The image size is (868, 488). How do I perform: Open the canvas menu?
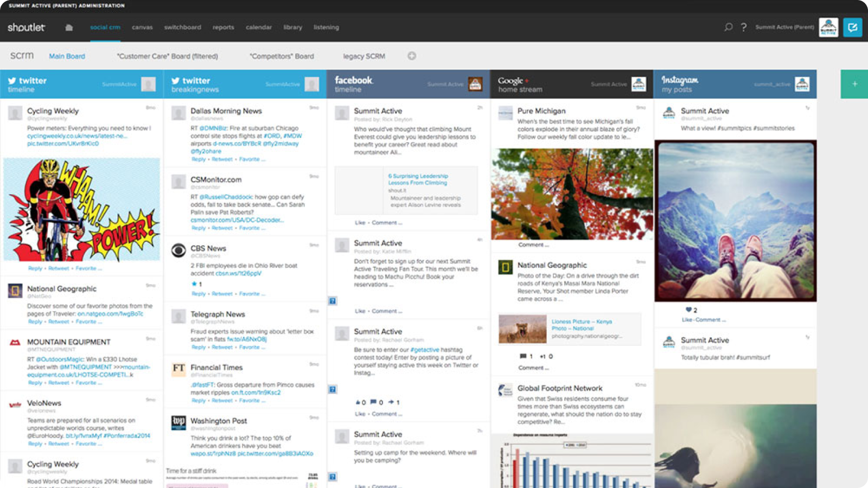tap(142, 27)
